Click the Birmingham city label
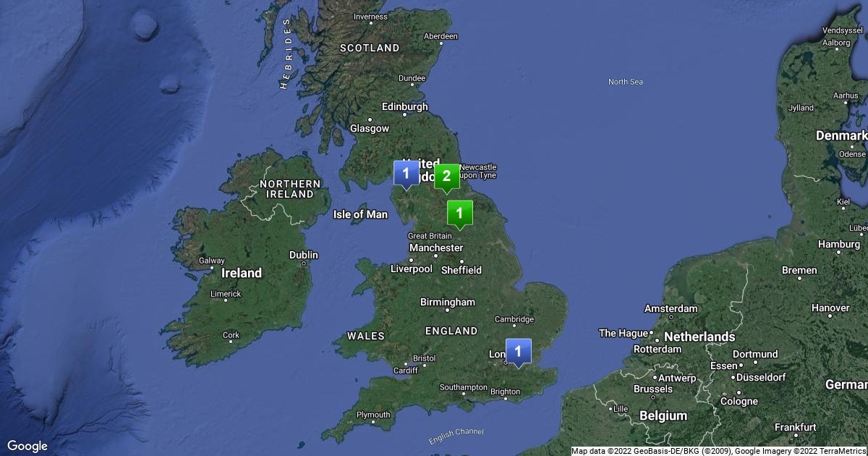Viewport: 868px width, 456px height. pyautogui.click(x=448, y=302)
